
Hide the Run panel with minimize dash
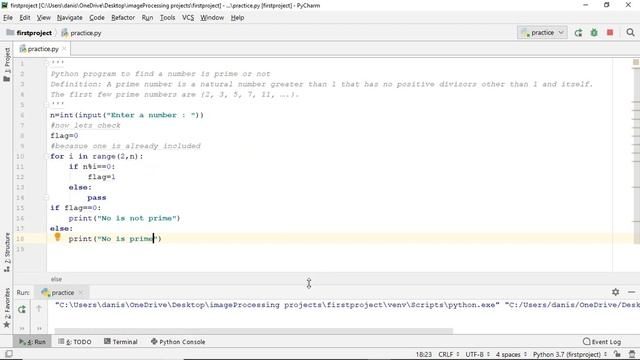pyautogui.click(x=631, y=292)
